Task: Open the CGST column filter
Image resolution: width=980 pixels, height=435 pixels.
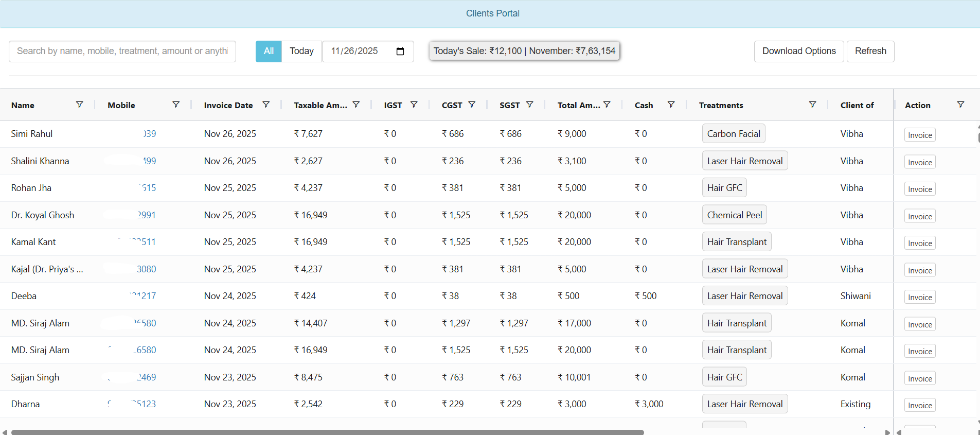Action: point(472,105)
